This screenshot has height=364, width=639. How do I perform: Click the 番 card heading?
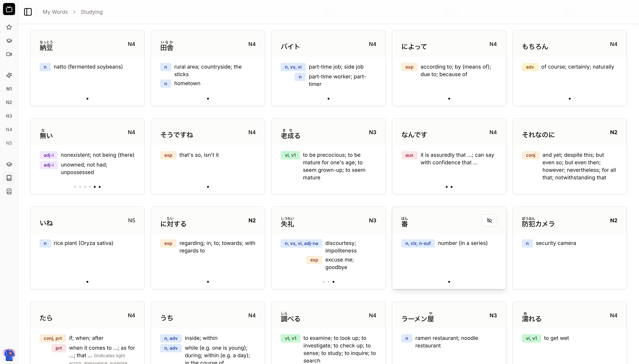(405, 222)
